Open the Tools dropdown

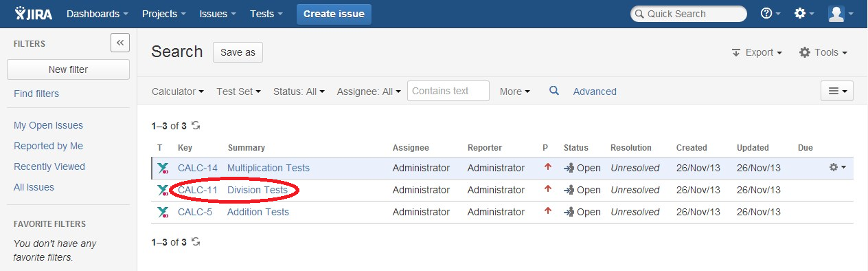point(823,52)
